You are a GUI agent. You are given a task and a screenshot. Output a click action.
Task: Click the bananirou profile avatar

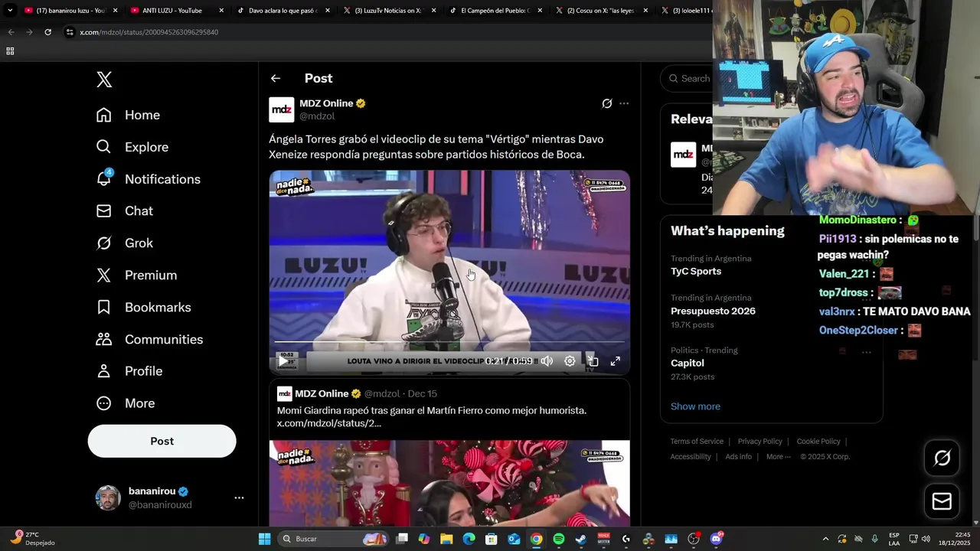(x=108, y=497)
